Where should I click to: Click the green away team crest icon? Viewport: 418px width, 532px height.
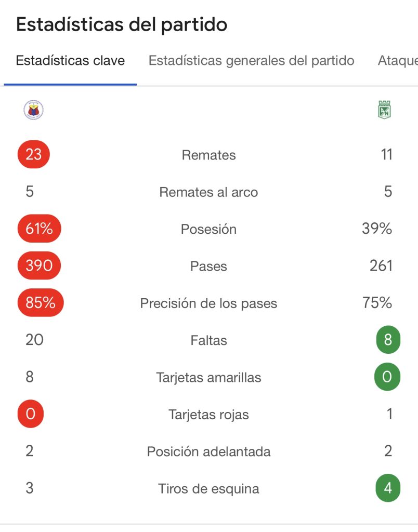(384, 110)
